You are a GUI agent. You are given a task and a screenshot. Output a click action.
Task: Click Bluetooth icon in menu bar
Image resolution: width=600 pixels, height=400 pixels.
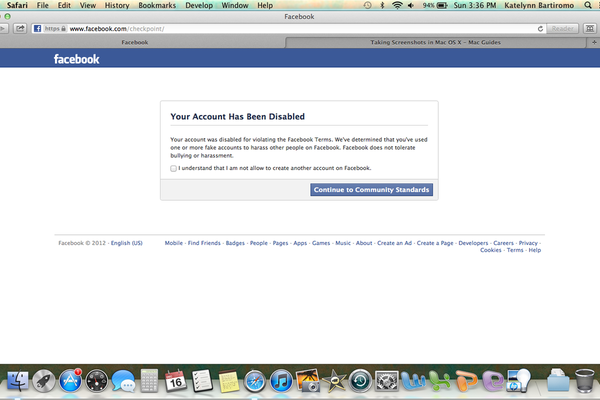tap(382, 5)
